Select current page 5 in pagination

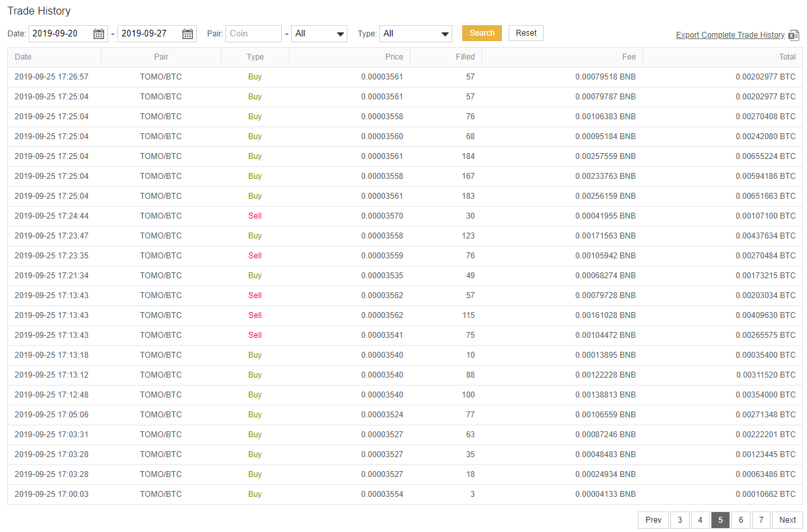click(721, 520)
